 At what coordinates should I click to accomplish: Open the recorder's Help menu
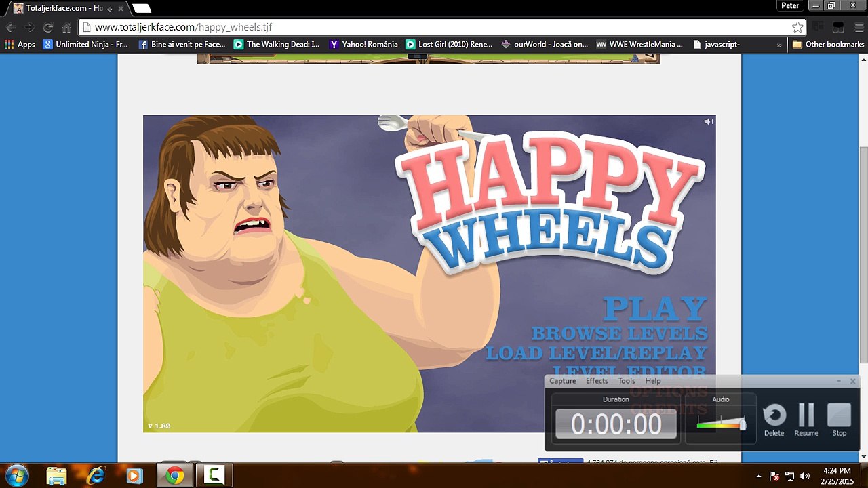pos(653,381)
